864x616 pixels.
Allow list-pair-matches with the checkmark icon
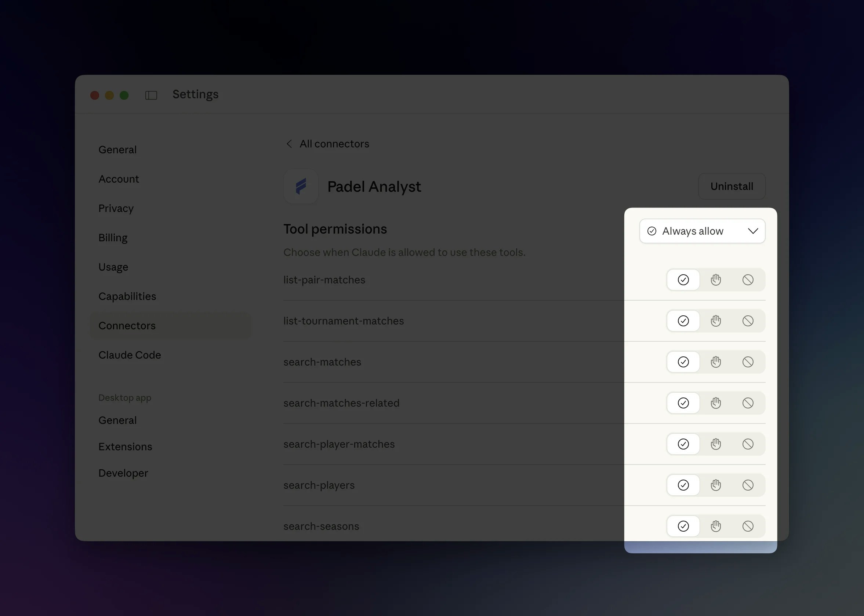coord(683,279)
